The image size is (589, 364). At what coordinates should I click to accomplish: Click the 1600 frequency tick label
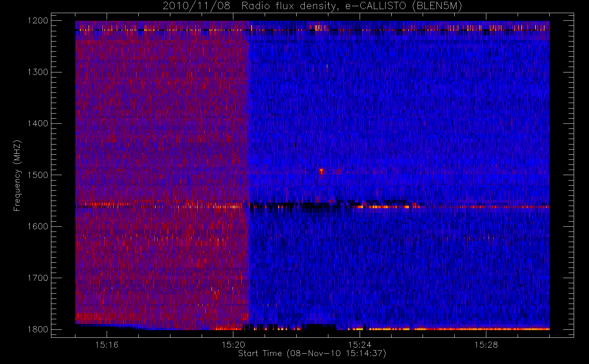[38, 226]
